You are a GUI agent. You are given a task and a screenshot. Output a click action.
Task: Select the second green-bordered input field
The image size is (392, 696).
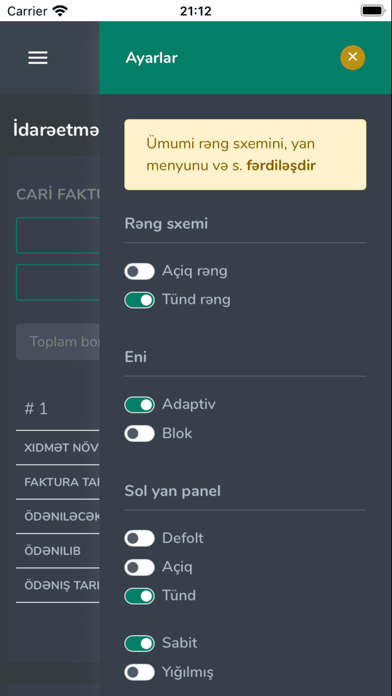(x=58, y=282)
